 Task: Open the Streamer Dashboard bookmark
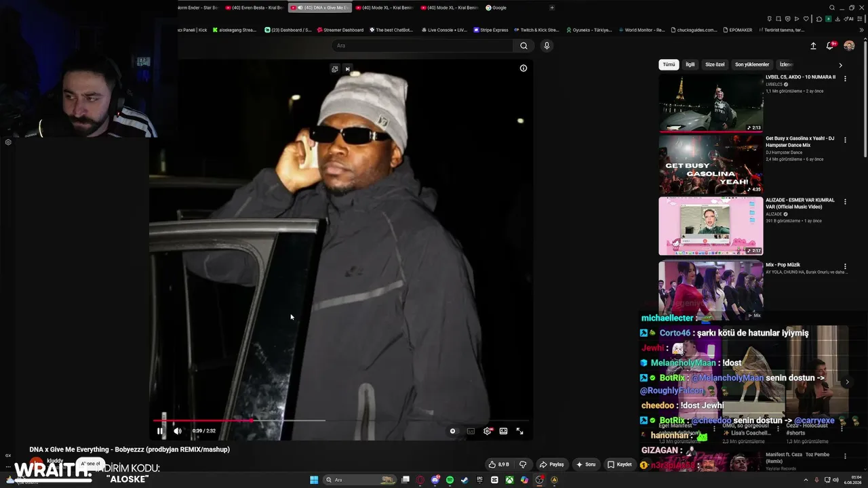(340, 30)
